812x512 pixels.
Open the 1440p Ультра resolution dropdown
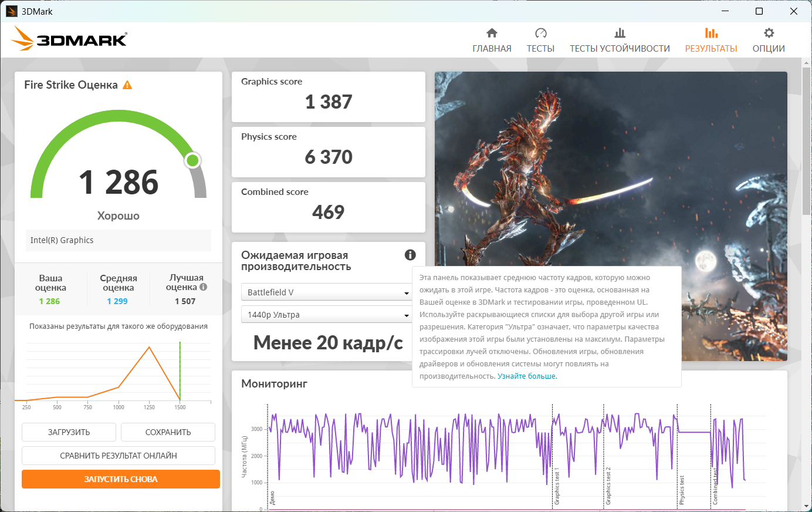[326, 315]
